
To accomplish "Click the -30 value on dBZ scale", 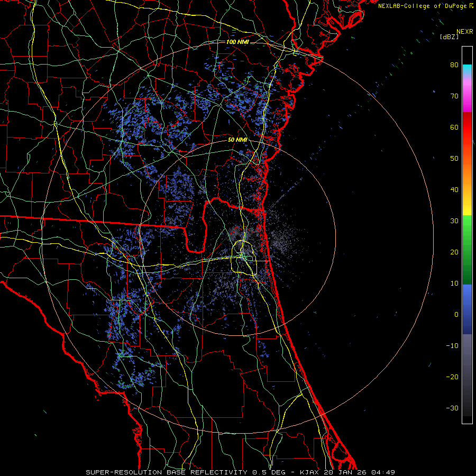I will click(452, 408).
